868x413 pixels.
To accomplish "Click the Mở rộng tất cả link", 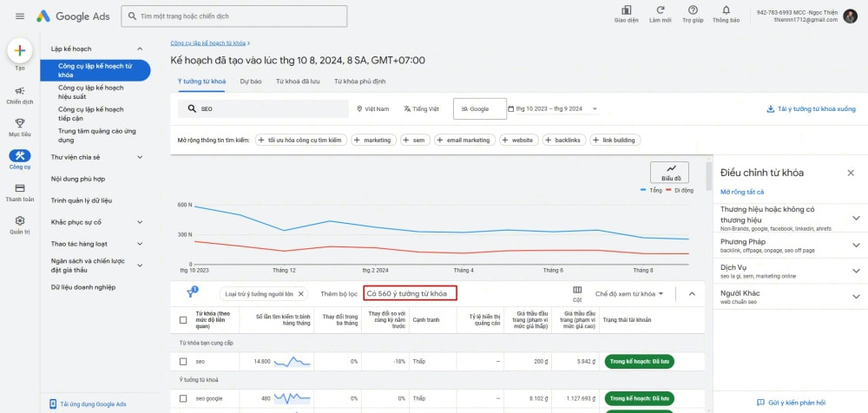I will coord(742,191).
